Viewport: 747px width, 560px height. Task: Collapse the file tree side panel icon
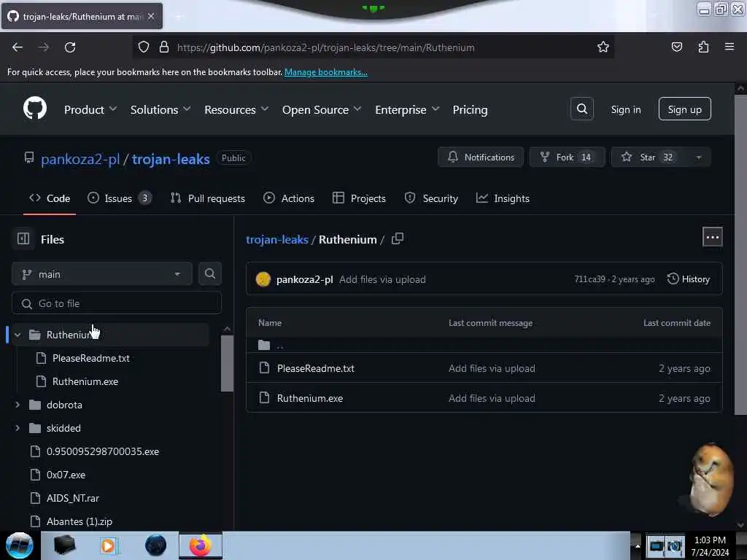coord(23,238)
